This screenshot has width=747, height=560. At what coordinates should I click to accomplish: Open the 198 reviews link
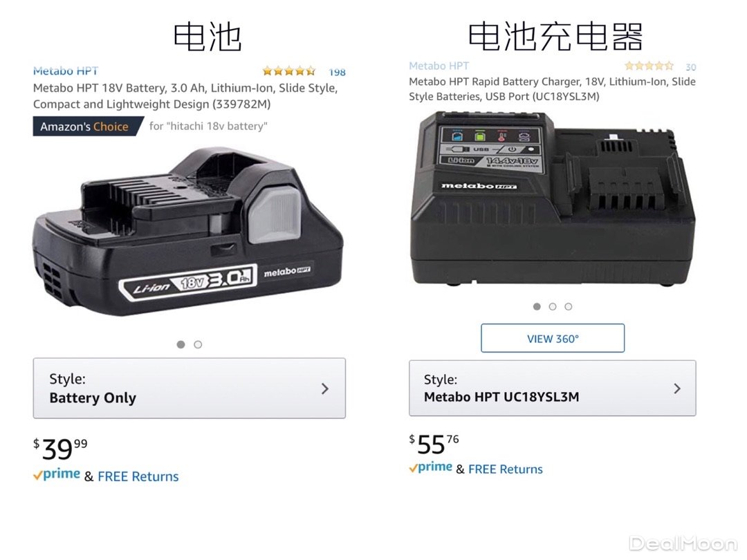[x=337, y=72]
